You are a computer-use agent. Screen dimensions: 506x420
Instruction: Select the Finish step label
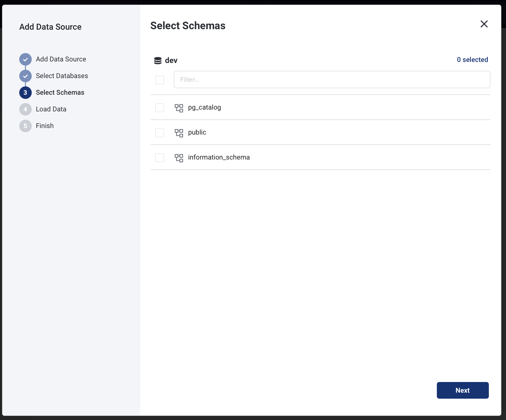[45, 126]
